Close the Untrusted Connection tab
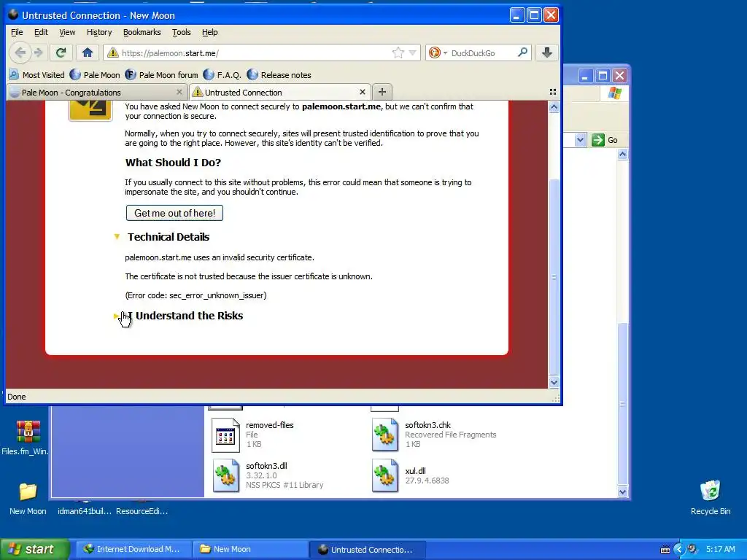The width and height of the screenshot is (747, 560). (363, 92)
